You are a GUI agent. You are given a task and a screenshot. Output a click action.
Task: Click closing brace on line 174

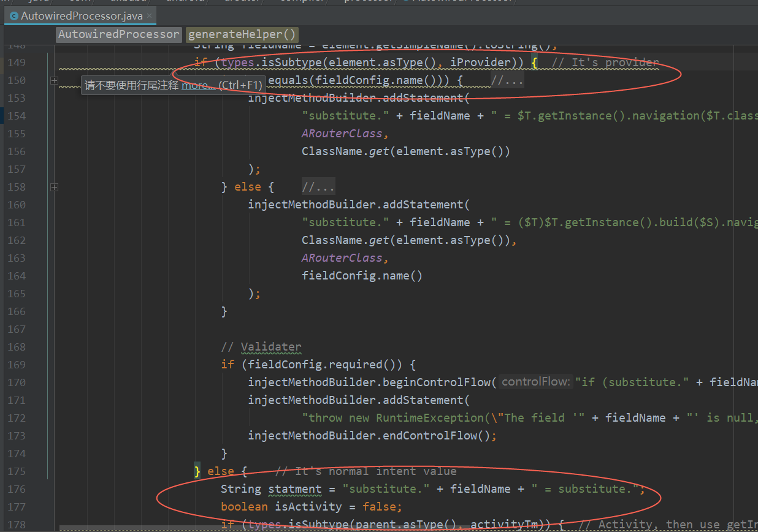[224, 454]
